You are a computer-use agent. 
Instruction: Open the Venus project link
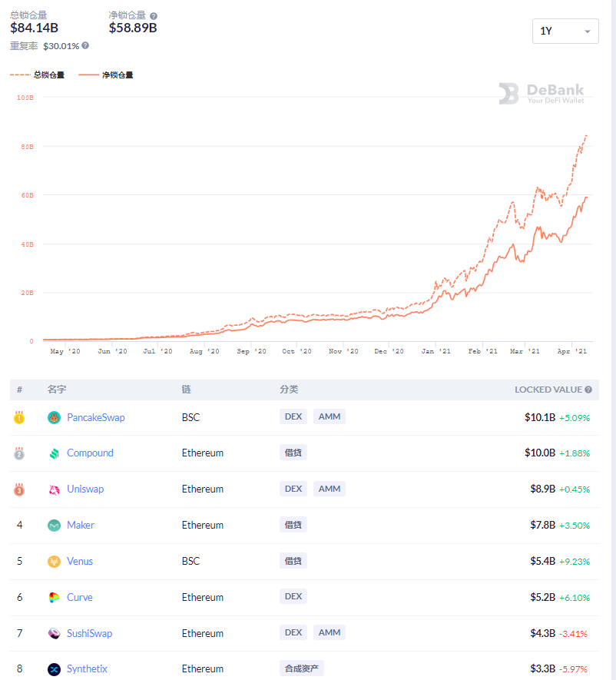[x=80, y=561]
